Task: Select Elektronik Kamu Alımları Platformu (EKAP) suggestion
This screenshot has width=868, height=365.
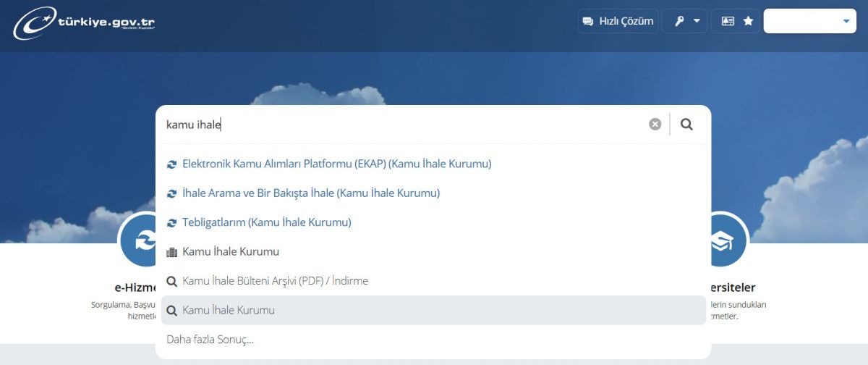Action: coord(336,164)
